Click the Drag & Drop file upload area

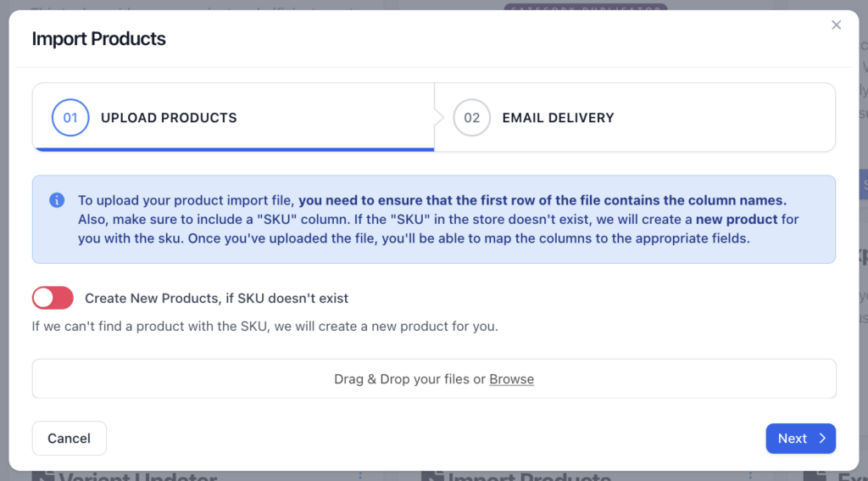click(x=434, y=378)
